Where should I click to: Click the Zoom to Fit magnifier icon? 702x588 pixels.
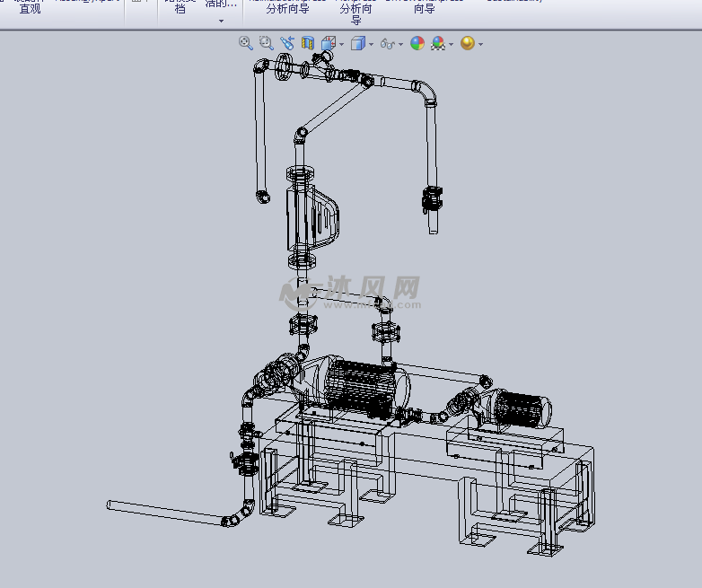click(245, 43)
